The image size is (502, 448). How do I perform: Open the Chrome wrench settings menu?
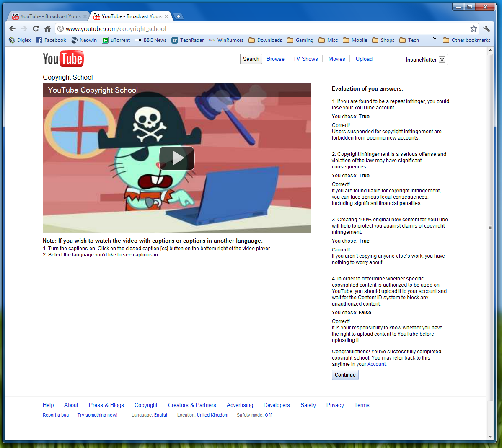click(x=486, y=29)
